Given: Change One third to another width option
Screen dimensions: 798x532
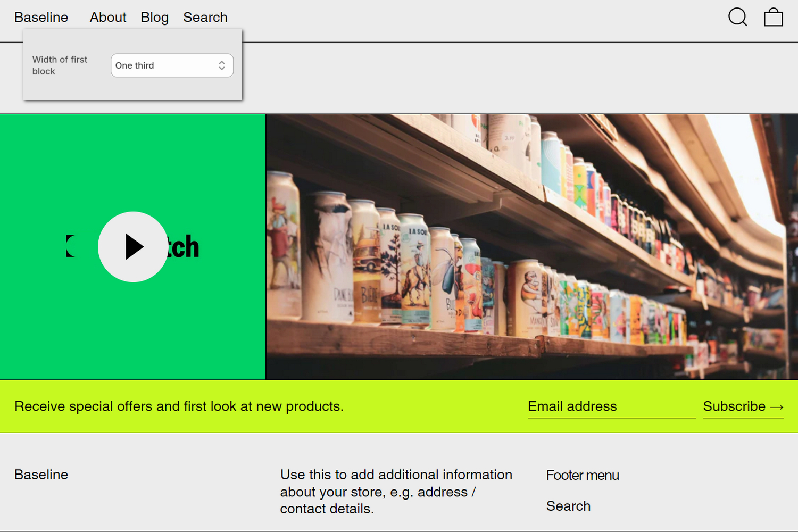Looking at the screenshot, I should pyautogui.click(x=171, y=65).
